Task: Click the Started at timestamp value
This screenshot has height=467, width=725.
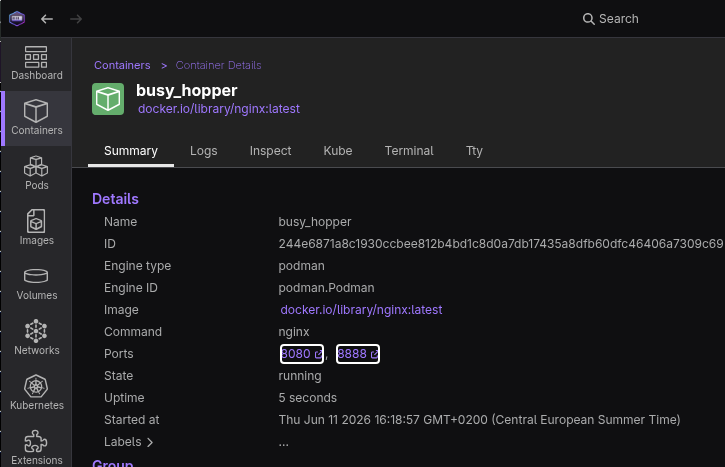Action: (479, 420)
